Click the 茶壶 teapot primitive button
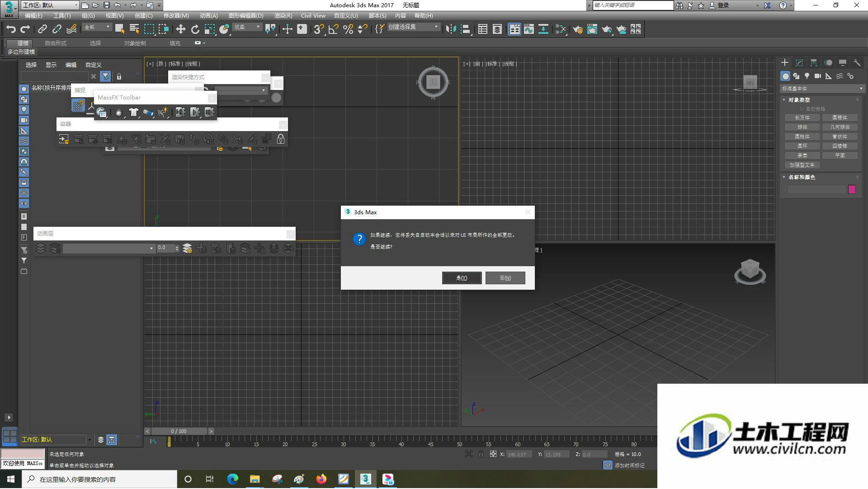The height and width of the screenshot is (489, 868). click(x=802, y=155)
